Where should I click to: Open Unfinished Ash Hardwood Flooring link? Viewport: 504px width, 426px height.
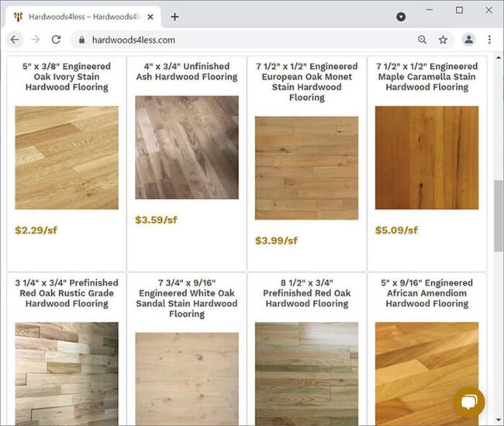[x=187, y=71]
